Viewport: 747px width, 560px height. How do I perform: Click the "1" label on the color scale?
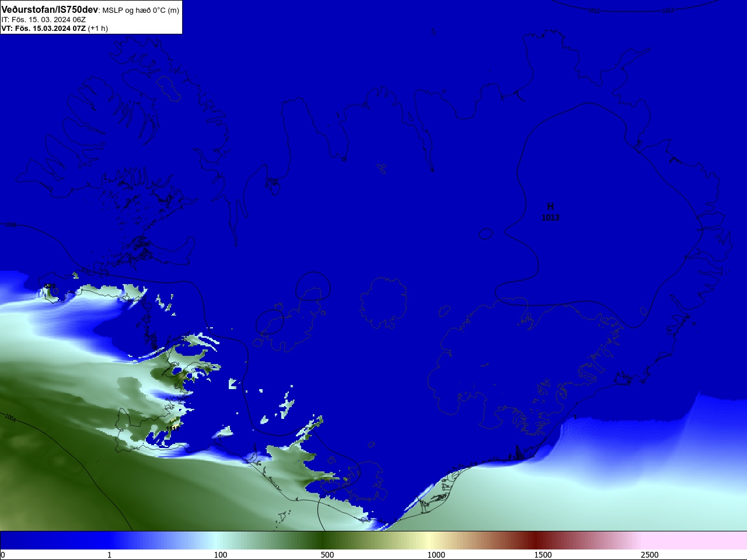[109, 555]
